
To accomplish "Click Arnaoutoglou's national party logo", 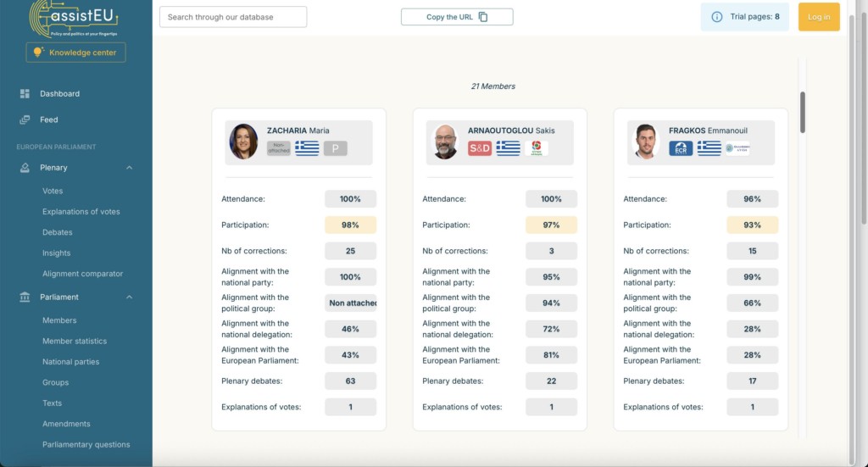I will coord(536,148).
